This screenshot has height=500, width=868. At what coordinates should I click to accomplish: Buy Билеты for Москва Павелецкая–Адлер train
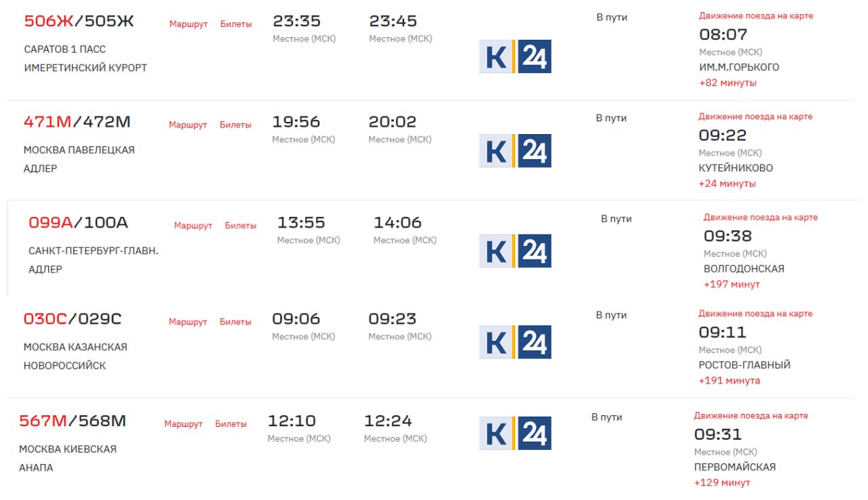tap(235, 125)
